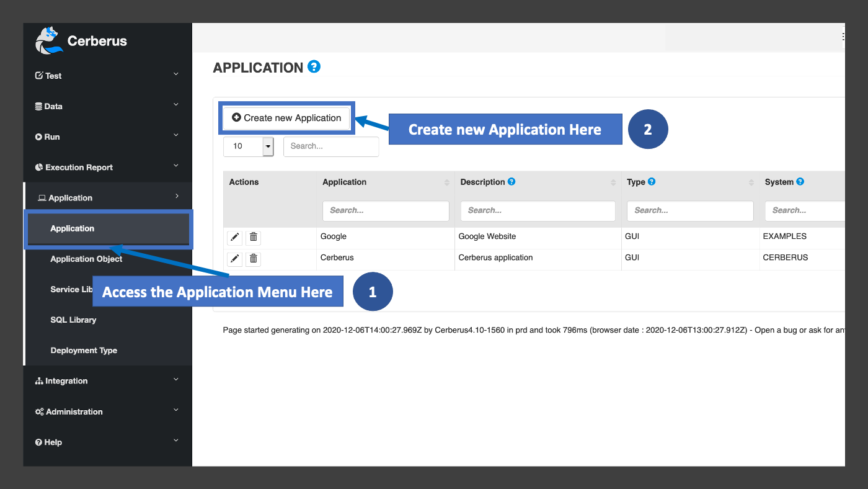868x489 pixels.
Task: Open the Administration sidebar menu
Action: [108, 411]
